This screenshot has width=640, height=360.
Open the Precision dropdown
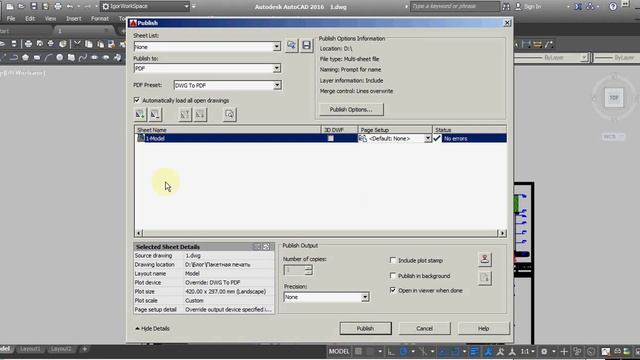(365, 297)
